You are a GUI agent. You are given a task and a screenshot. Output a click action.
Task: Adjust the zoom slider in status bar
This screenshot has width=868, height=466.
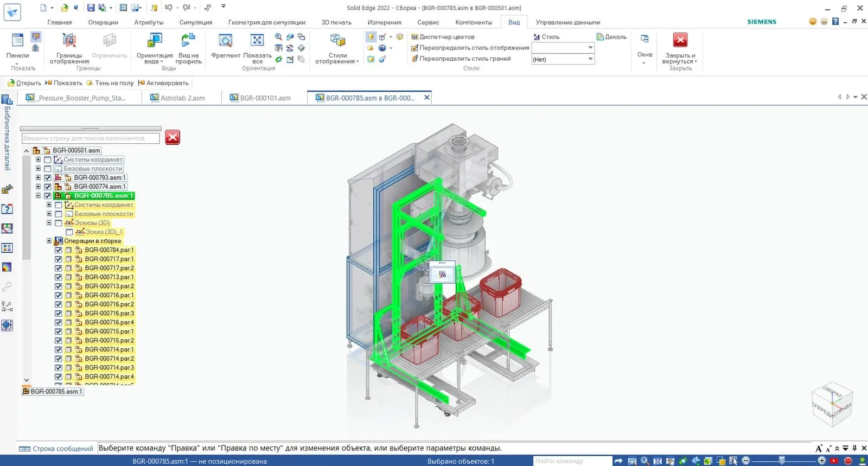coord(782,461)
